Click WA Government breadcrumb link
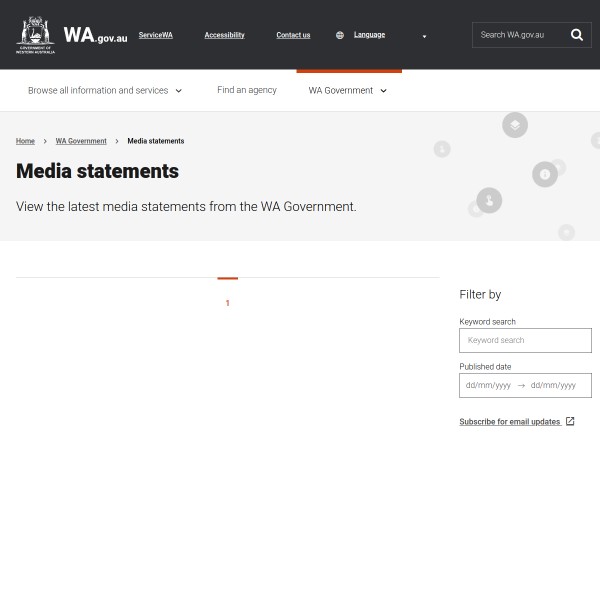Image resolution: width=600 pixels, height=600 pixels. click(x=81, y=141)
